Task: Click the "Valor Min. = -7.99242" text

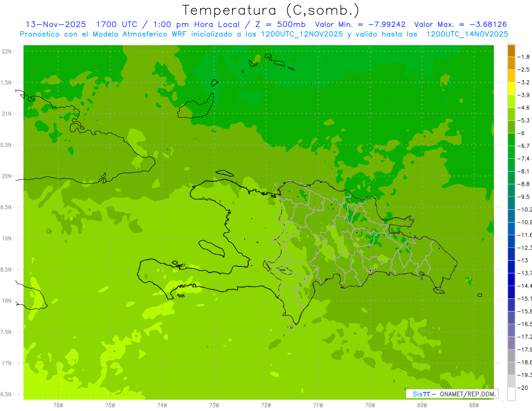Action: pyautogui.click(x=360, y=24)
